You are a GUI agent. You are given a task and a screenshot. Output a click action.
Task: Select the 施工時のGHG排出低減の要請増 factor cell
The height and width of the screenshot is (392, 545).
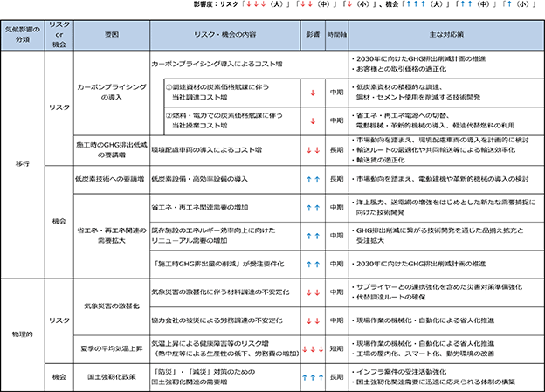(x=112, y=150)
